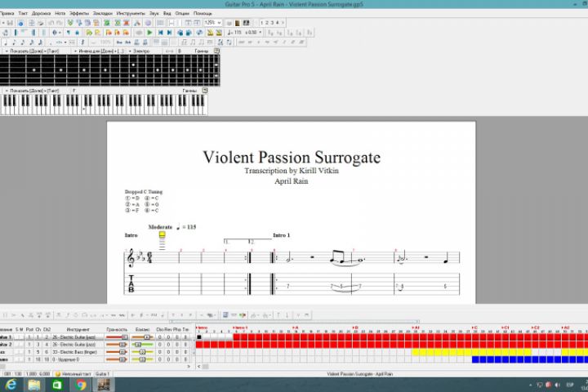Adjust Bass track volume slider

(x=117, y=352)
